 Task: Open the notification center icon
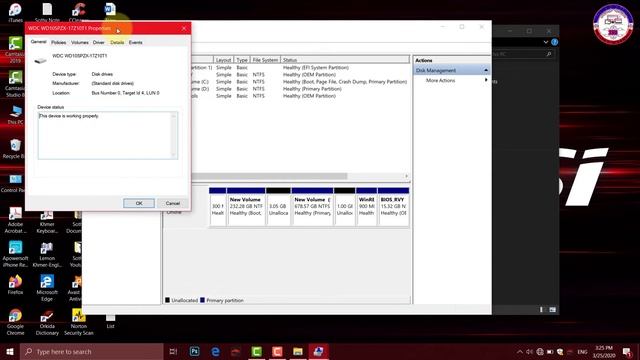pyautogui.click(x=627, y=351)
